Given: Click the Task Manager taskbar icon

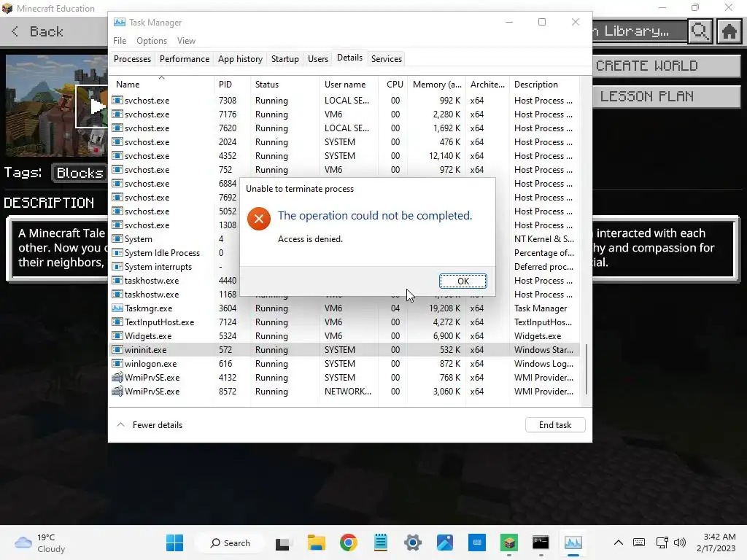Looking at the screenshot, I should (x=573, y=542).
